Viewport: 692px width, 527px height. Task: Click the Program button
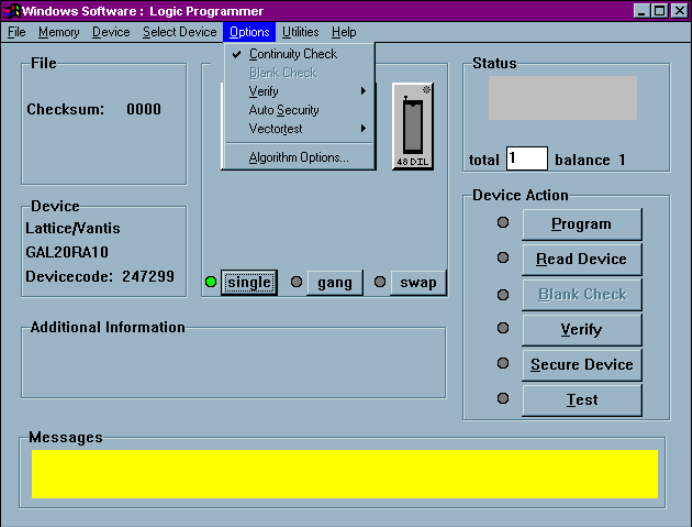click(582, 224)
